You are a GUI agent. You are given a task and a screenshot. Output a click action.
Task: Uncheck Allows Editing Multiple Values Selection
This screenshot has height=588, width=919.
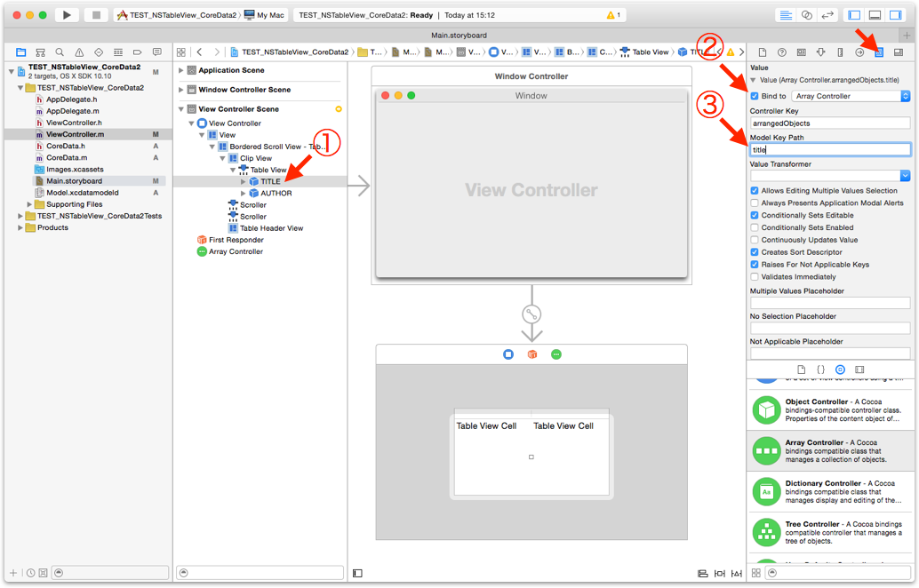pyautogui.click(x=755, y=190)
